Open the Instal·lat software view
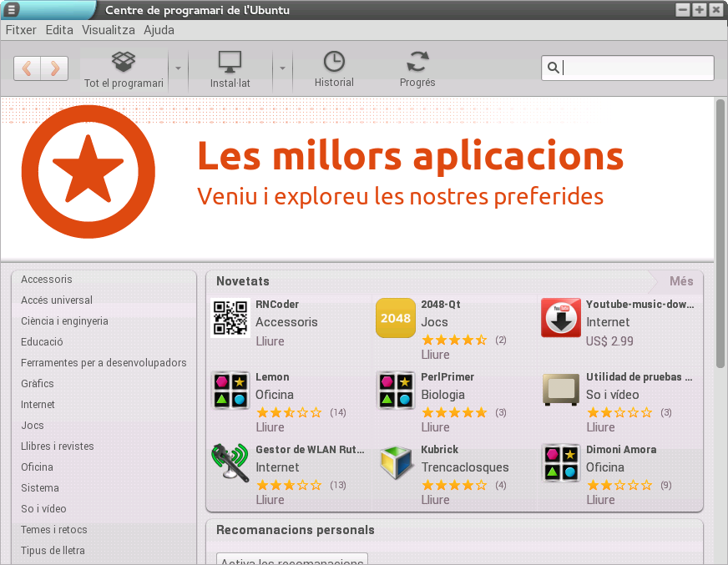The width and height of the screenshot is (728, 565). [230, 68]
